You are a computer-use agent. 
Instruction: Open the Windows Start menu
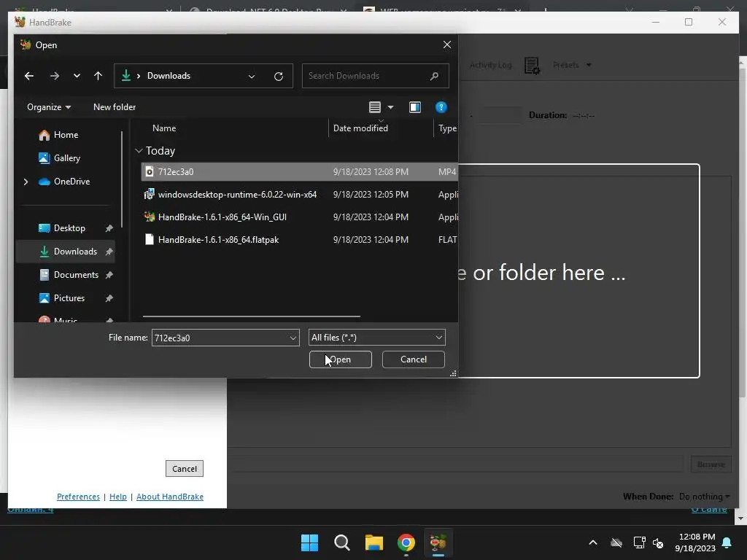coord(309,542)
